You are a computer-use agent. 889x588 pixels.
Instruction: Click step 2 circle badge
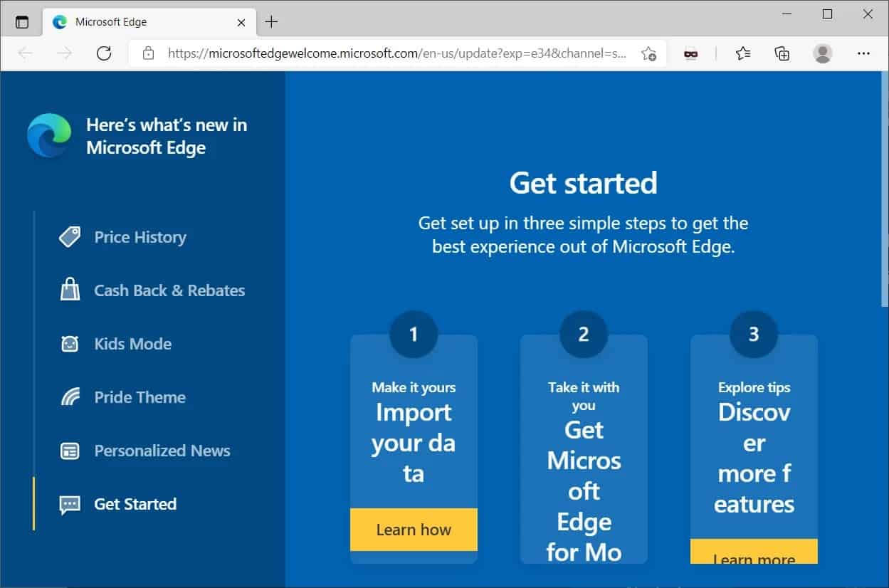(x=584, y=334)
